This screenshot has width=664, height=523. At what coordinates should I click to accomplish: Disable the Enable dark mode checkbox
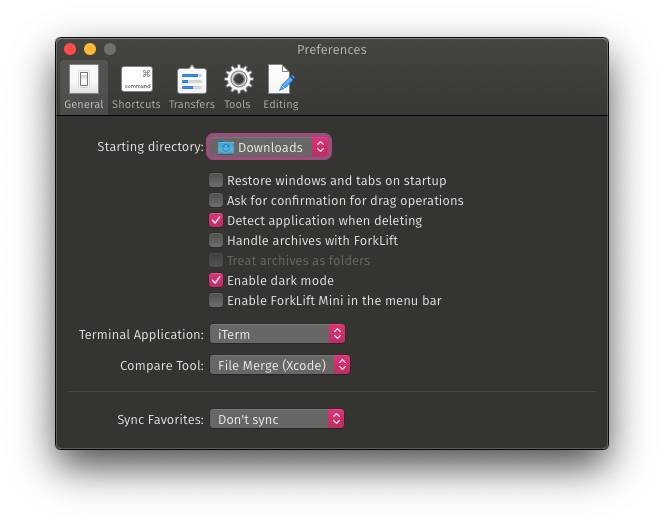[x=216, y=280]
